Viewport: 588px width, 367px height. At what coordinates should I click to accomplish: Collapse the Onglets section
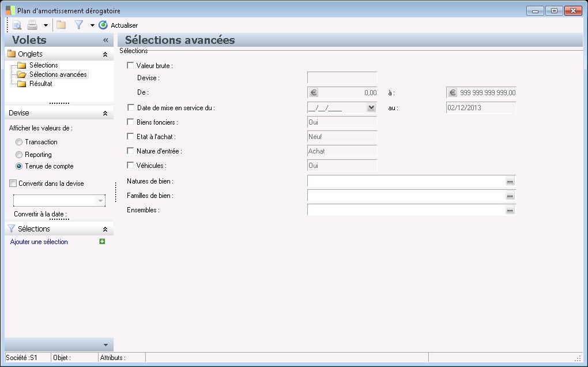[x=105, y=54]
